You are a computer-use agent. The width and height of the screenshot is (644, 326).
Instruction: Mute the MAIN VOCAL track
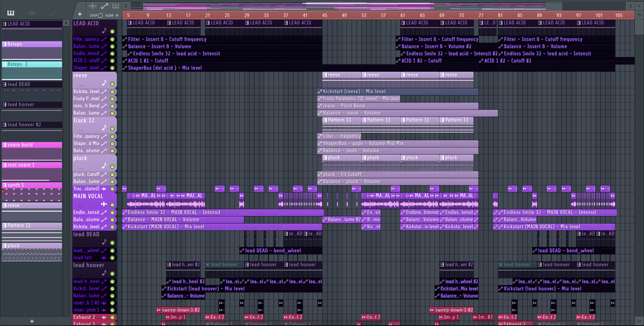point(112,205)
